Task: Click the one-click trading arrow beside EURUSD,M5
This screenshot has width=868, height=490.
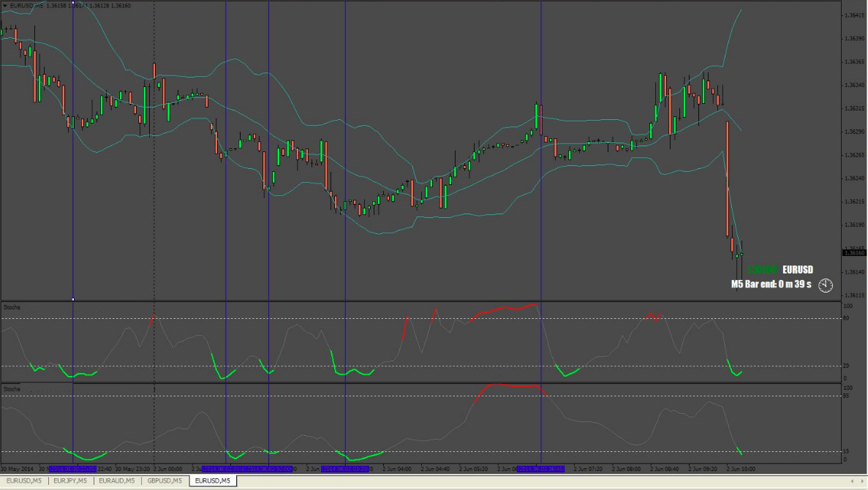Action: click(5, 6)
